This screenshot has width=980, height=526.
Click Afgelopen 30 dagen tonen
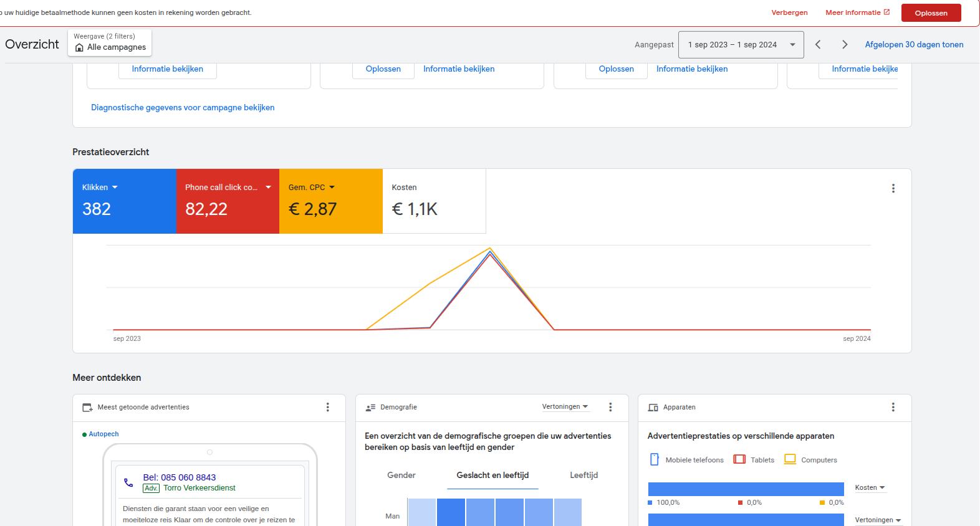pos(914,44)
